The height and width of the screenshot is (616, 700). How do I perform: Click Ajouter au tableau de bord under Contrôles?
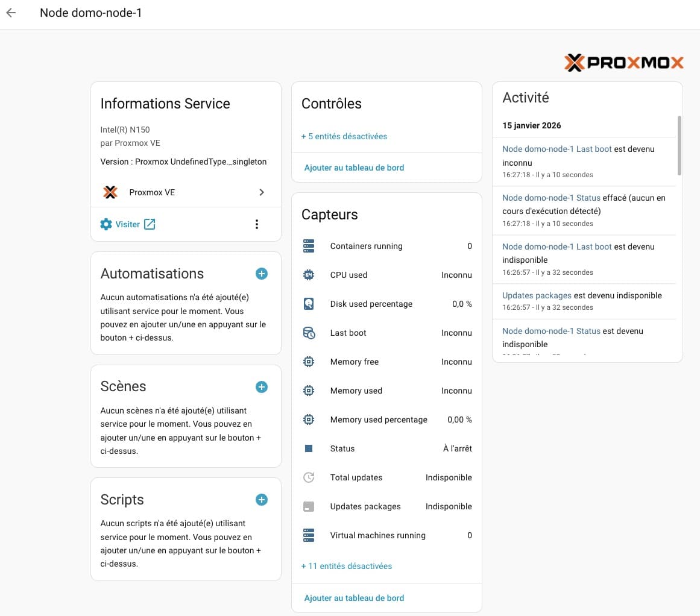tap(354, 168)
